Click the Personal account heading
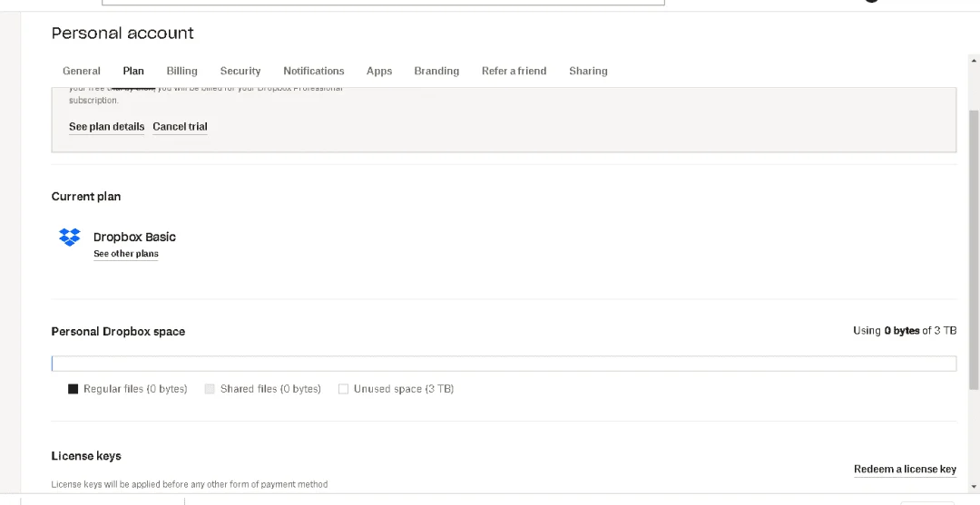The width and height of the screenshot is (980, 505). tap(122, 33)
